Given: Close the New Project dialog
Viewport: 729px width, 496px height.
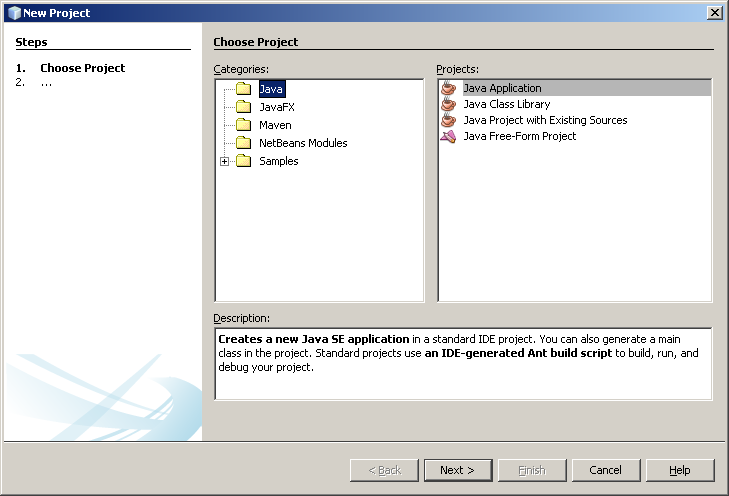Looking at the screenshot, I should coord(714,12).
